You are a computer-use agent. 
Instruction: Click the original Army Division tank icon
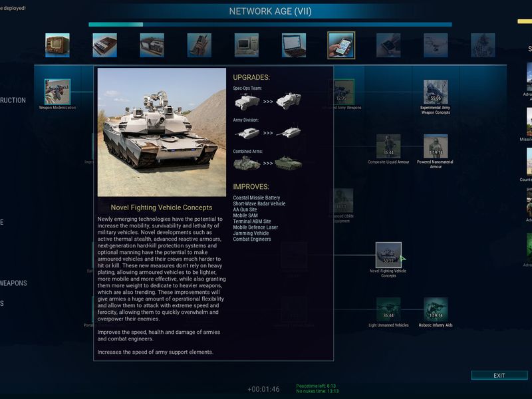click(247, 133)
